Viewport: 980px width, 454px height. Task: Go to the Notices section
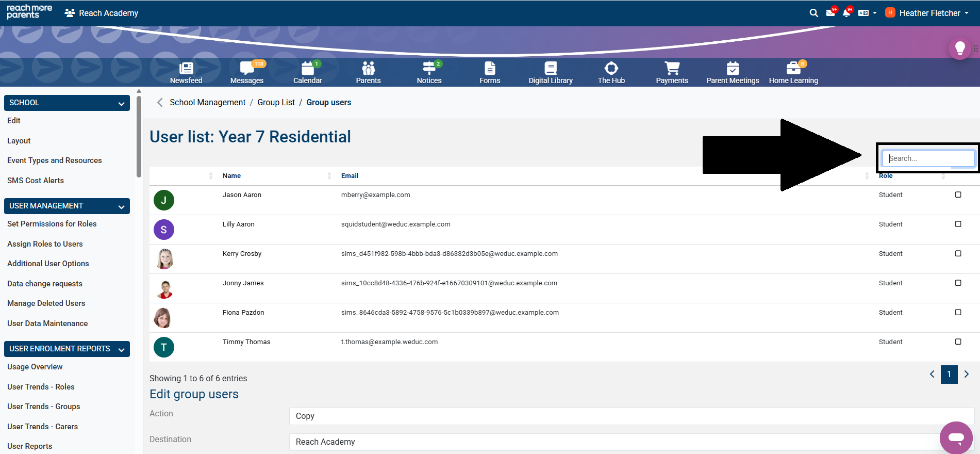pyautogui.click(x=429, y=72)
